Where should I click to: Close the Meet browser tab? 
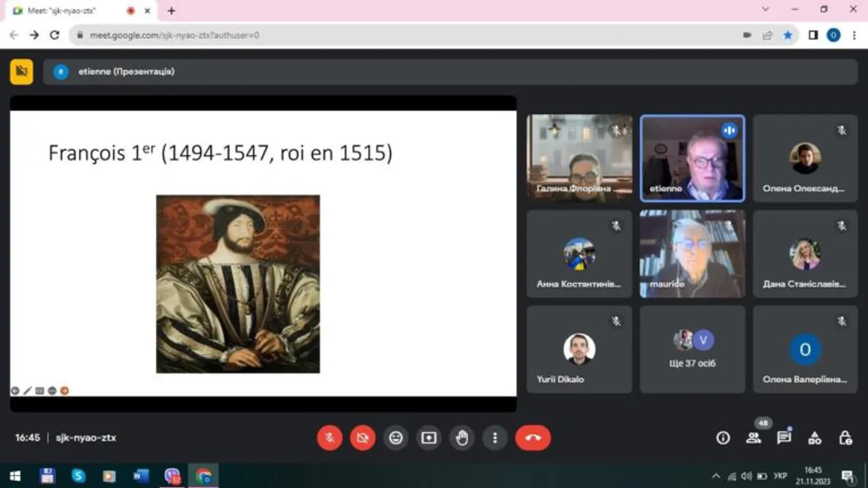(147, 11)
